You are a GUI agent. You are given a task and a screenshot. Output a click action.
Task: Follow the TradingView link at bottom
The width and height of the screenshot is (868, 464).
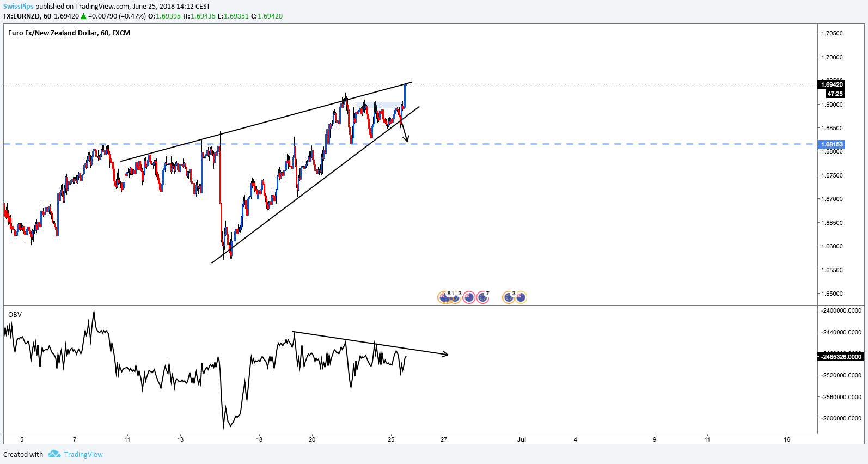tap(83, 455)
